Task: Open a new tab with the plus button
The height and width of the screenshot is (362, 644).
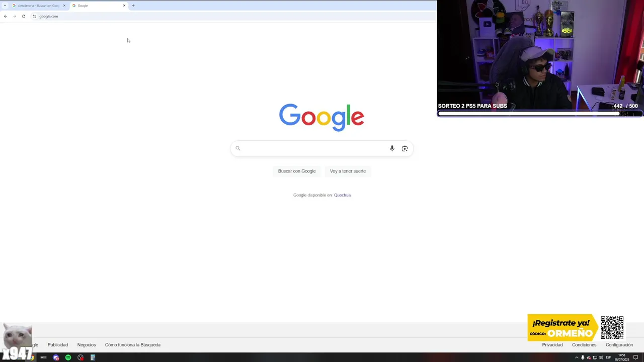Action: [133, 6]
